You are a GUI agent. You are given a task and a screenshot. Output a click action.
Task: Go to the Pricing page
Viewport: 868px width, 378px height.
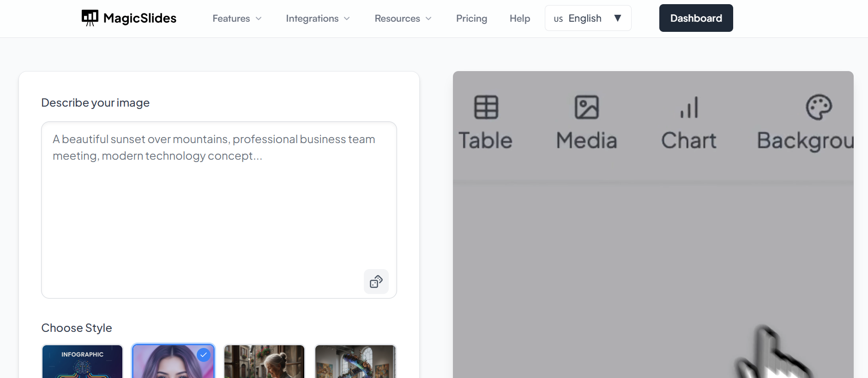(x=471, y=18)
